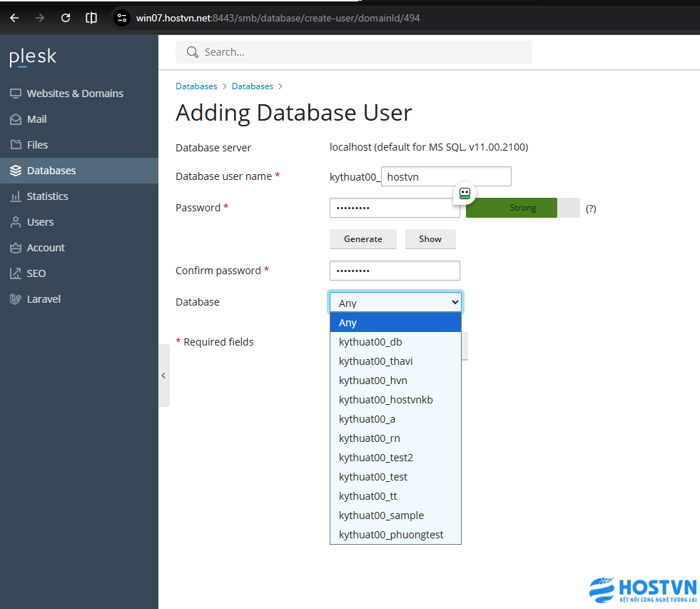Click the Databases breadcrumb link
700x609 pixels.
click(196, 86)
